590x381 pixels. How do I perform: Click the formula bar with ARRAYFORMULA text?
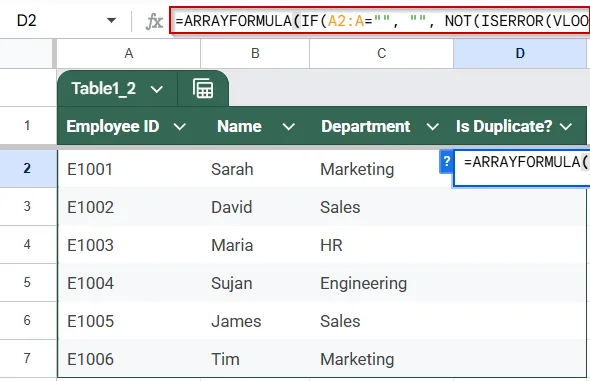click(380, 20)
